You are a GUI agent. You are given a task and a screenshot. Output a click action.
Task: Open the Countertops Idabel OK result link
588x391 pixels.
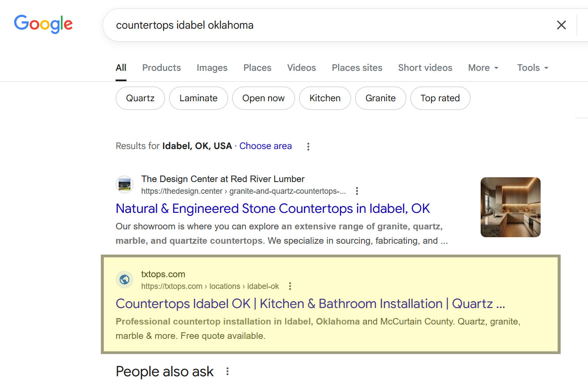click(310, 303)
